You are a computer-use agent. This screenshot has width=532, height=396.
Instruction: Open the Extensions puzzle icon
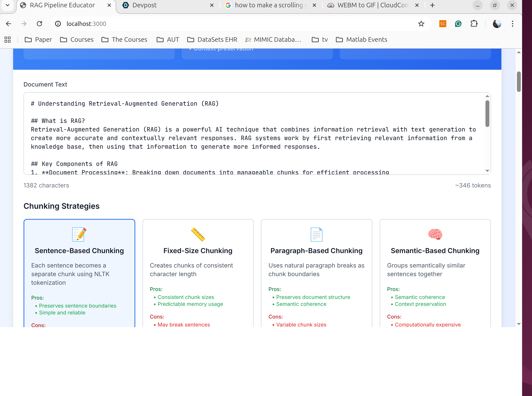click(474, 24)
